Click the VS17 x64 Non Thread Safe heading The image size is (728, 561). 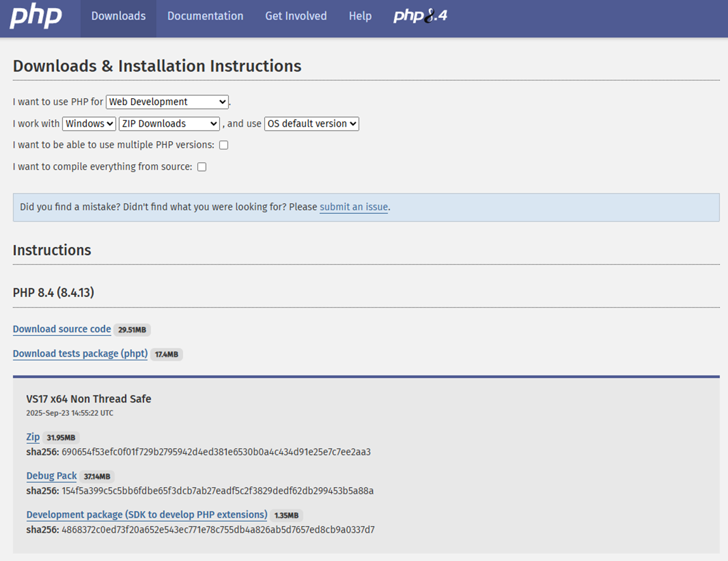click(x=89, y=399)
